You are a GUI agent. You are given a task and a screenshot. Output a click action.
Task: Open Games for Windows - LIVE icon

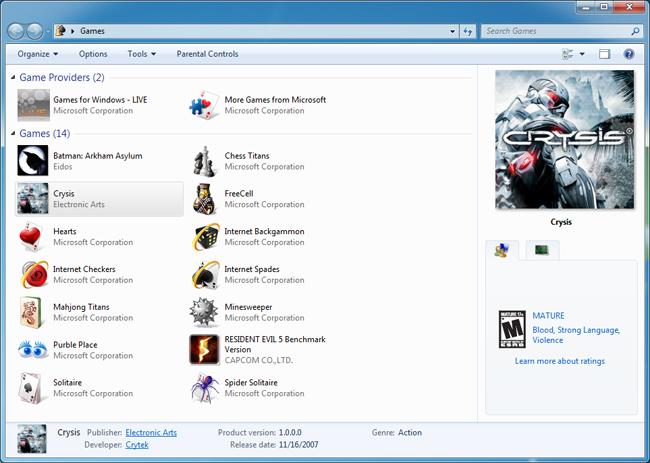pyautogui.click(x=34, y=105)
